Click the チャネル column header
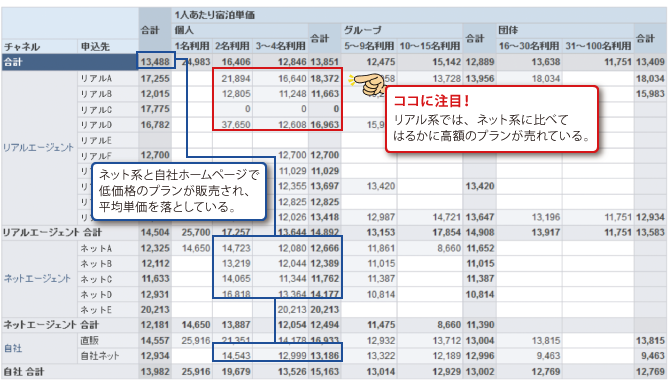This screenshot has width=672, height=385. (22, 46)
